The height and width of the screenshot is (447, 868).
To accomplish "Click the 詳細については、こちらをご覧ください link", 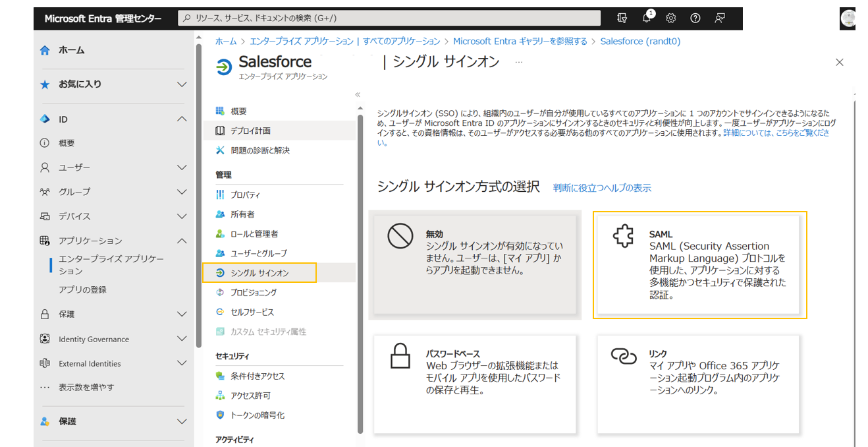I will tap(776, 133).
